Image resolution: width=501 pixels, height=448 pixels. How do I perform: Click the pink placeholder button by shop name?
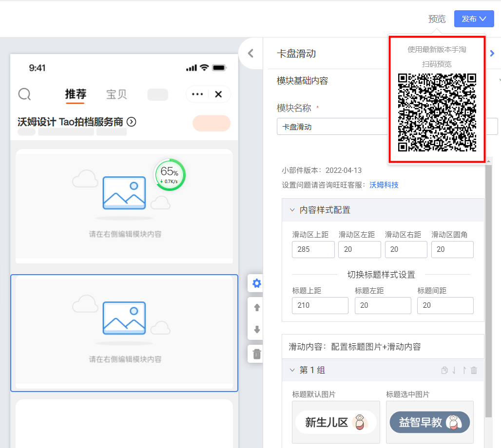212,123
